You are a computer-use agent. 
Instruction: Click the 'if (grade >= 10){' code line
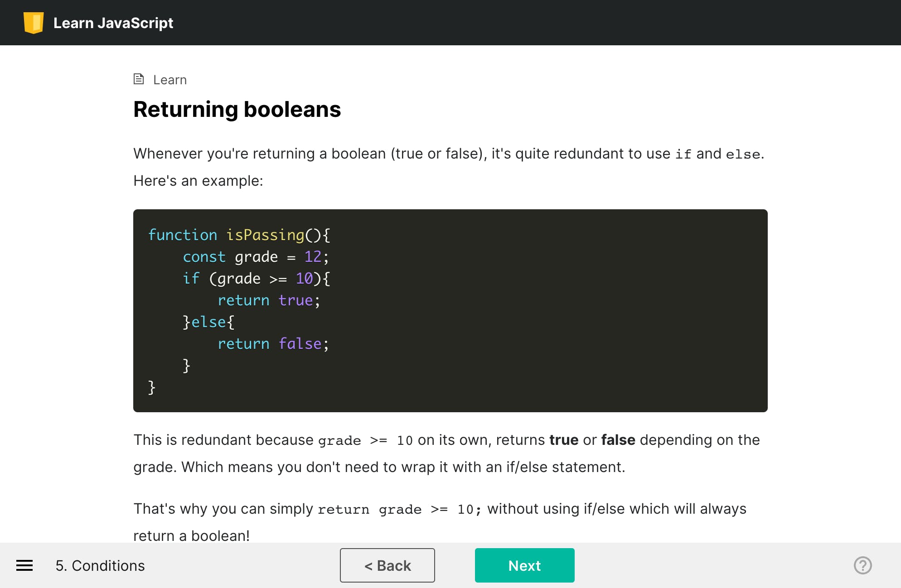256,278
